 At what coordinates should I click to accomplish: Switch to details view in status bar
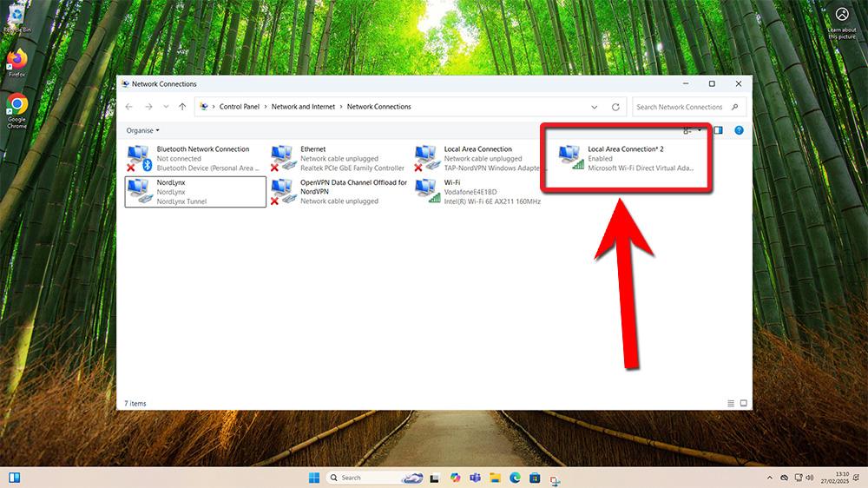[x=731, y=403]
